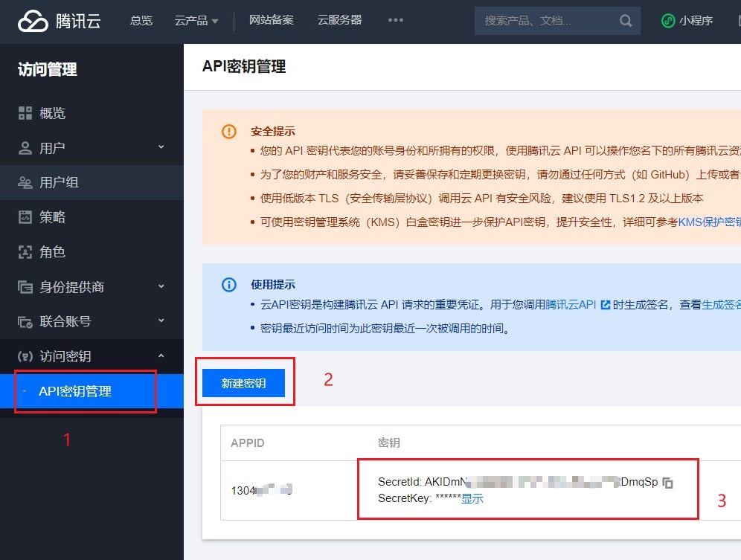Copy the SecretId with copy icon
The height and width of the screenshot is (560, 741).
point(668,483)
